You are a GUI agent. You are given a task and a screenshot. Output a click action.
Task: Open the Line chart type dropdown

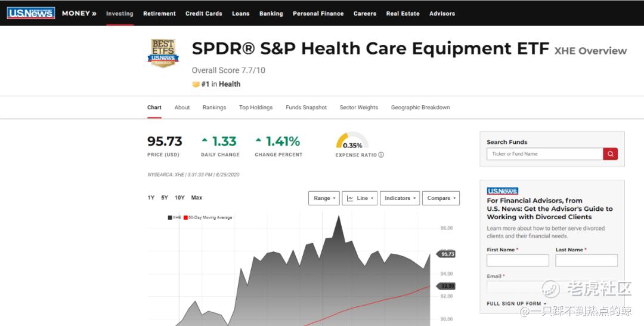360,198
